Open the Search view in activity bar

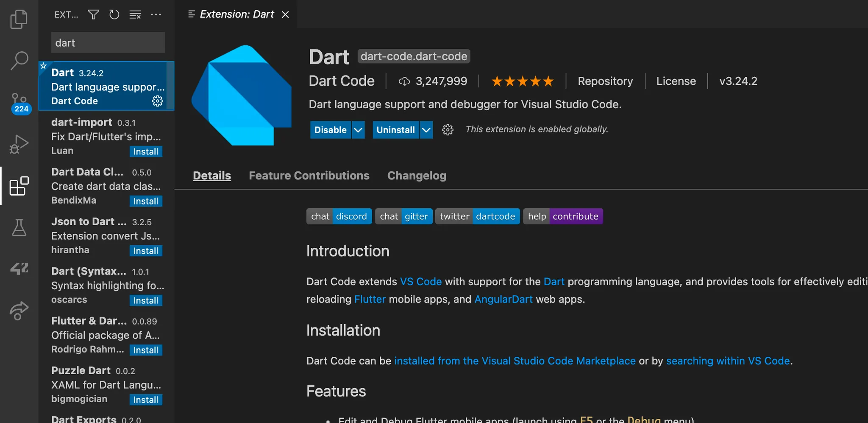pos(19,61)
